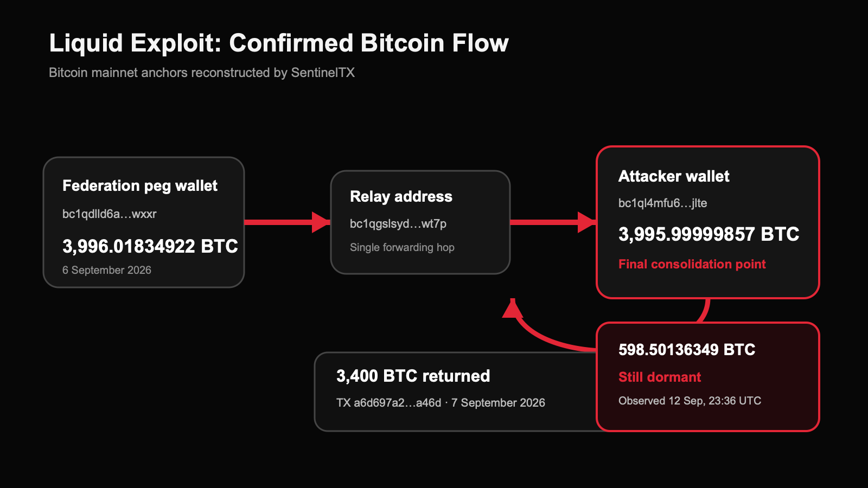Click the Single forwarding hop caption
Screen dimensions: 868x488
(x=402, y=247)
